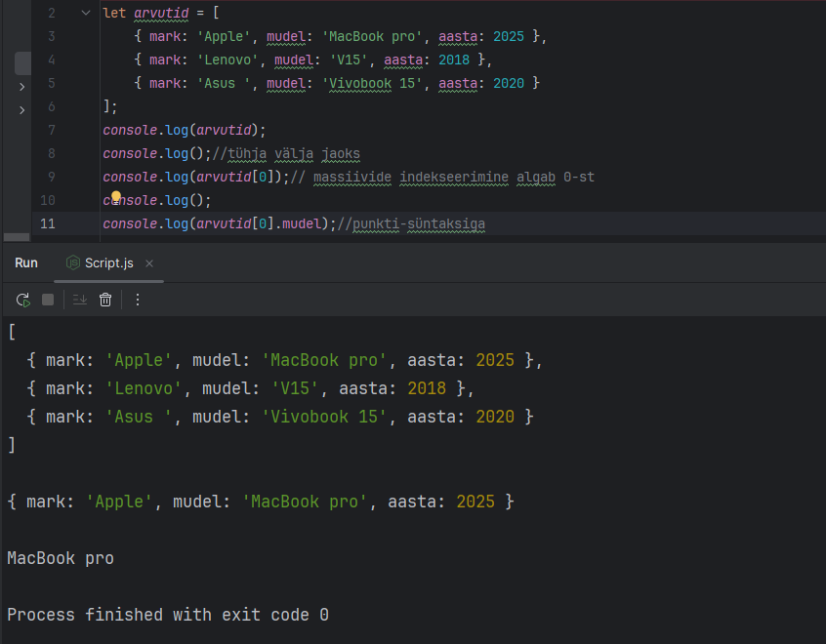Switch to the Script.js run tab
The height and width of the screenshot is (644, 826).
(x=108, y=263)
